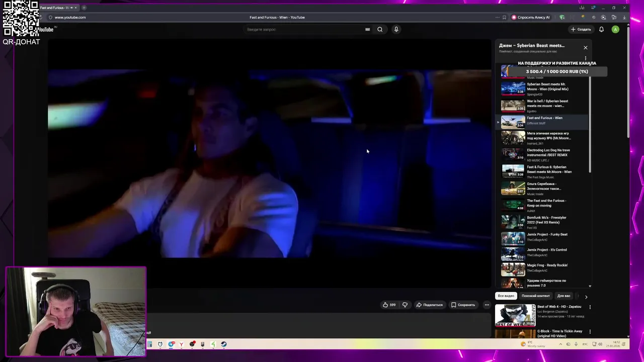Click the green shield extension icon

pos(562,17)
